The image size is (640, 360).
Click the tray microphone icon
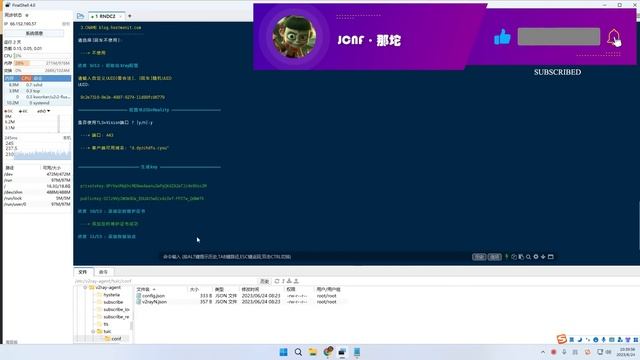tap(564, 352)
